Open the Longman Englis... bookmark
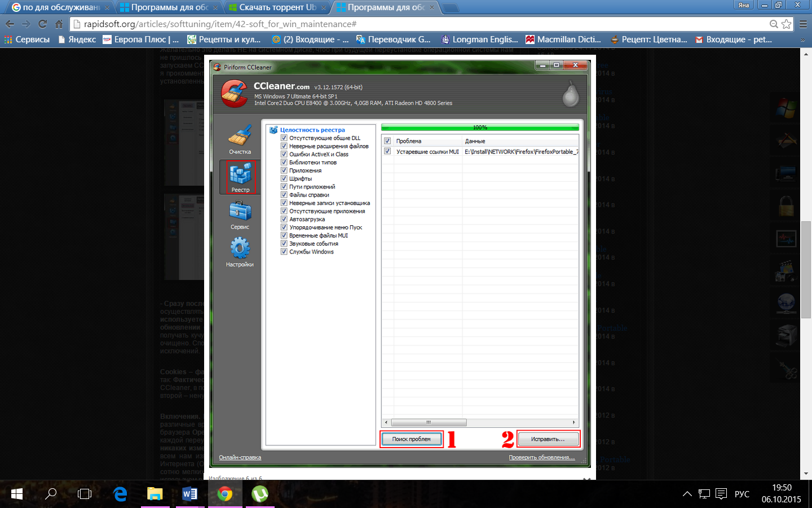Screen dimensions: 812x508 (x=480, y=40)
